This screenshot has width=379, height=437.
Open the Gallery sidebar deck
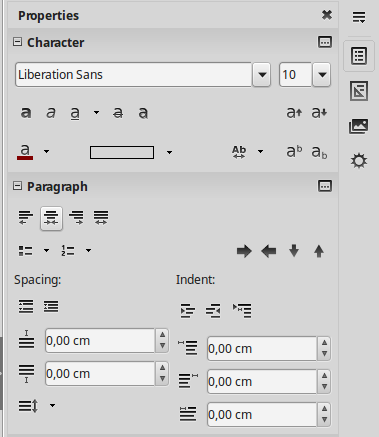359,126
